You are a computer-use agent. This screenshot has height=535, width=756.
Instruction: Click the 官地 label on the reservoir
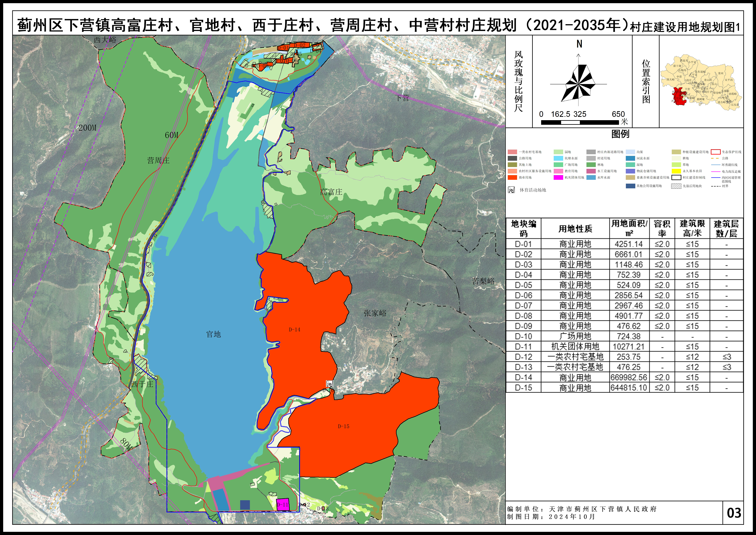point(213,334)
